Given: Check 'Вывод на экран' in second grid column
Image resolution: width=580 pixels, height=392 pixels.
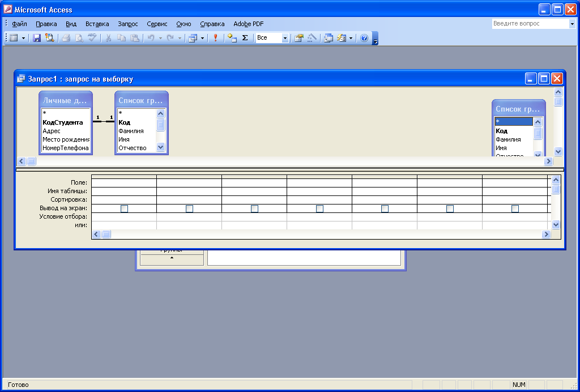Looking at the screenshot, I should 189,208.
